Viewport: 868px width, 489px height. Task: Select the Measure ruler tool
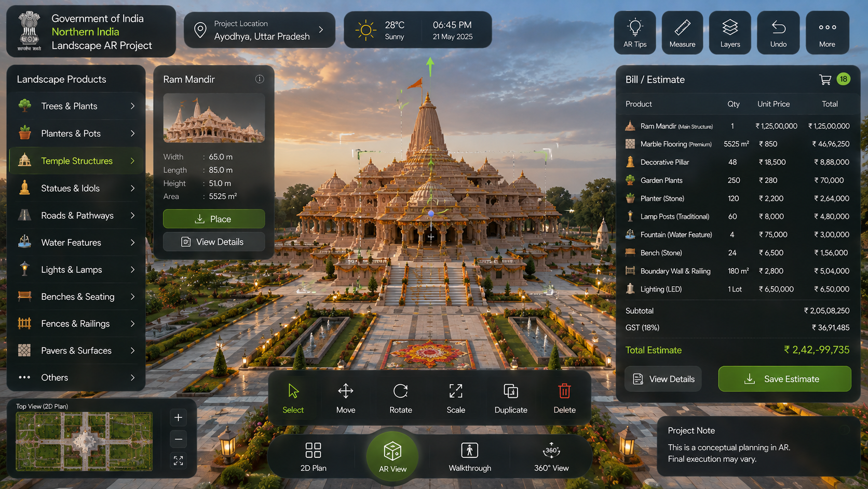pyautogui.click(x=682, y=33)
